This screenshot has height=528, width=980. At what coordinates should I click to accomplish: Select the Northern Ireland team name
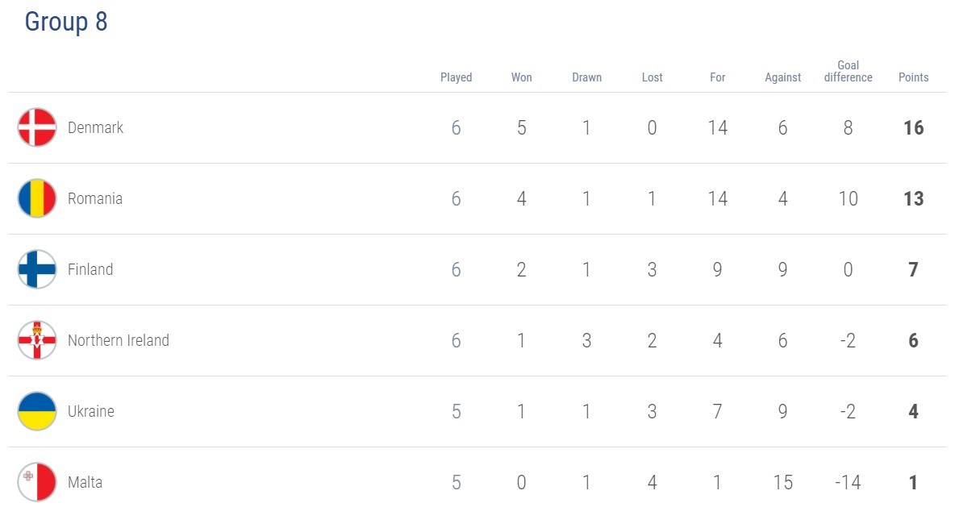click(x=119, y=340)
